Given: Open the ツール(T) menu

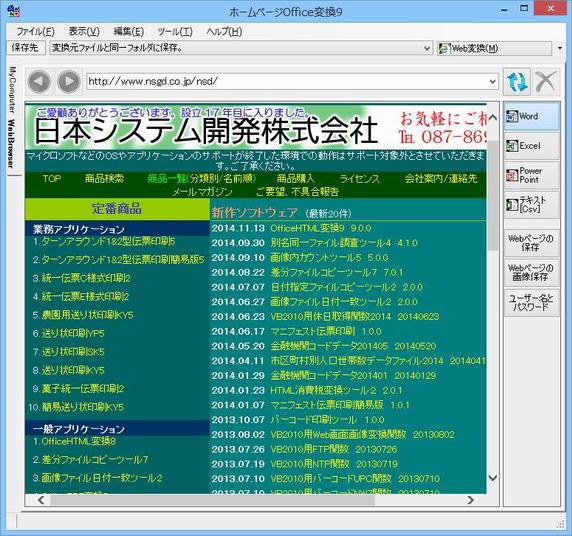Looking at the screenshot, I should point(175,32).
